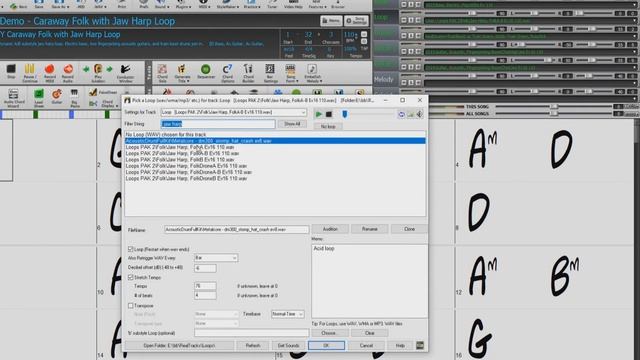Click Cancel in loop dialog
Viewport: 640px width, 360px height.
[366, 345]
